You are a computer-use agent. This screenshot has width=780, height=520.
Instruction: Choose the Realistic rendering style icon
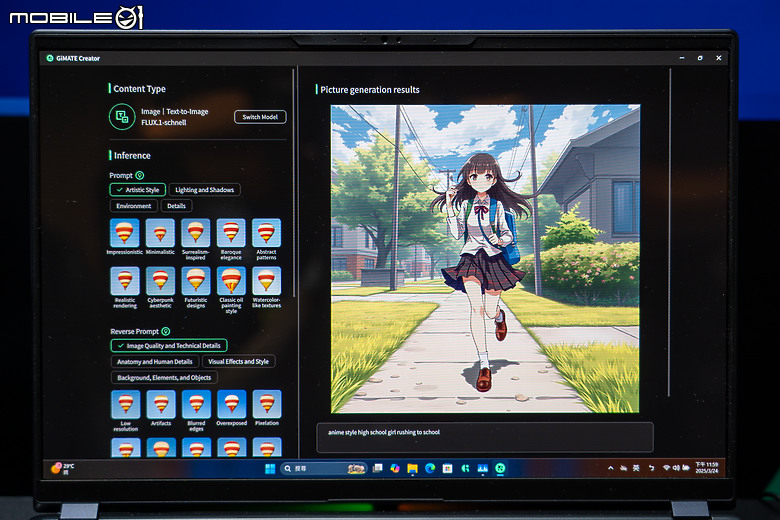tap(125, 281)
